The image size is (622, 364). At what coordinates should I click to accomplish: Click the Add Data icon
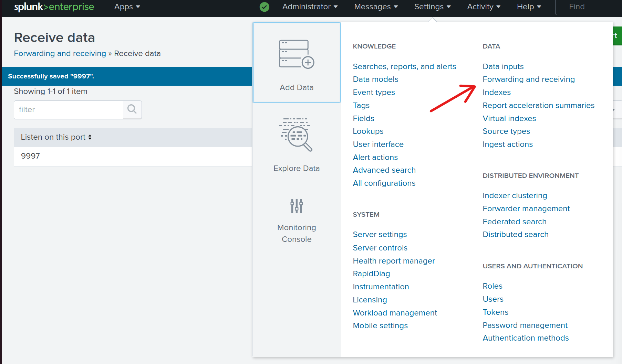(296, 54)
